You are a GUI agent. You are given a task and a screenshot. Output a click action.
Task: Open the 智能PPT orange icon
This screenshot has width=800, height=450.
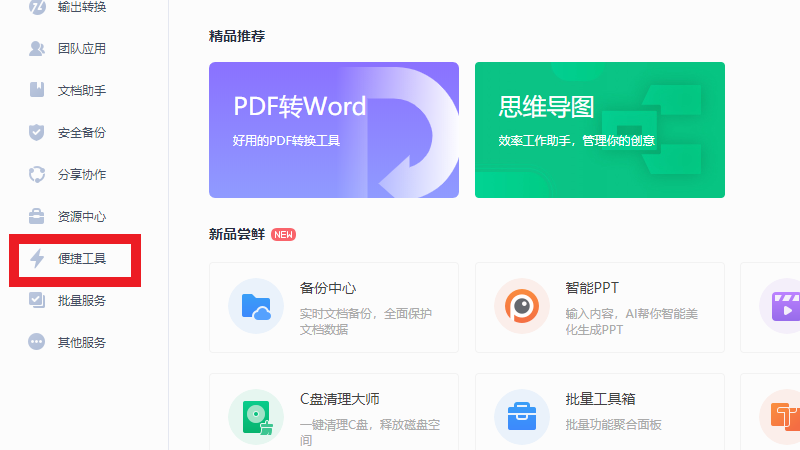[522, 306]
